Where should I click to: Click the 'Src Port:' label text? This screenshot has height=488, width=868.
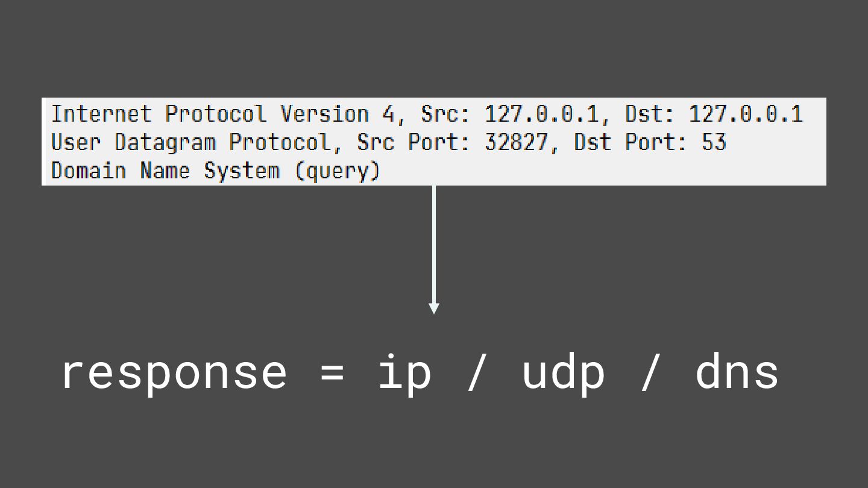(414, 142)
